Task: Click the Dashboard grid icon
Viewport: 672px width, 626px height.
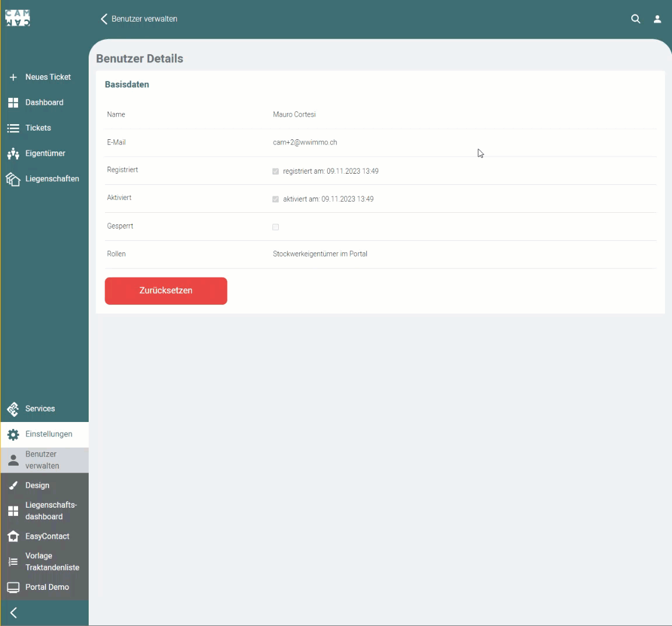Action: click(x=13, y=103)
